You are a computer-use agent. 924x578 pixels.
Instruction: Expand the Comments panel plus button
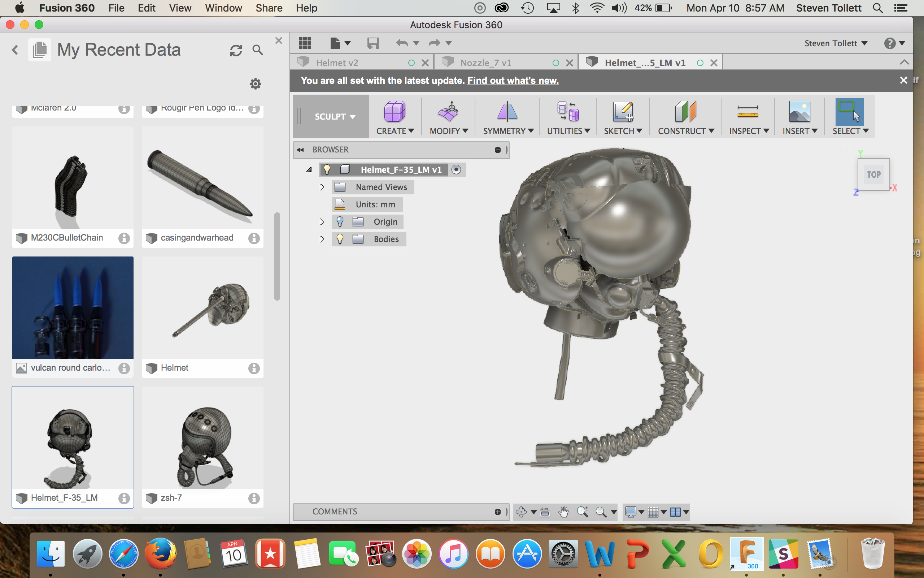coord(497,512)
